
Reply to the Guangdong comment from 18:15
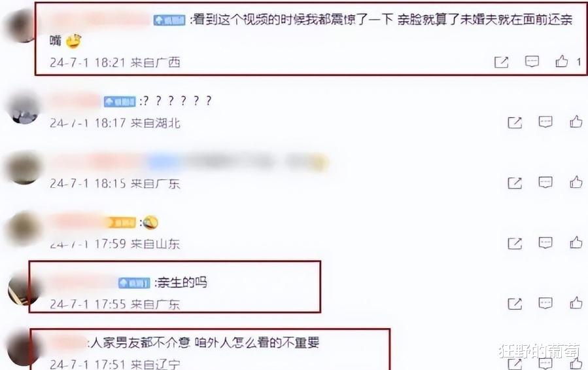coord(545,182)
